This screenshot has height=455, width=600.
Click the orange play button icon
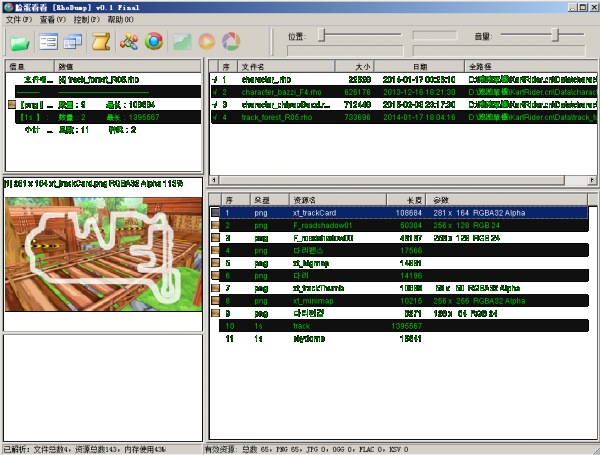click(x=207, y=41)
